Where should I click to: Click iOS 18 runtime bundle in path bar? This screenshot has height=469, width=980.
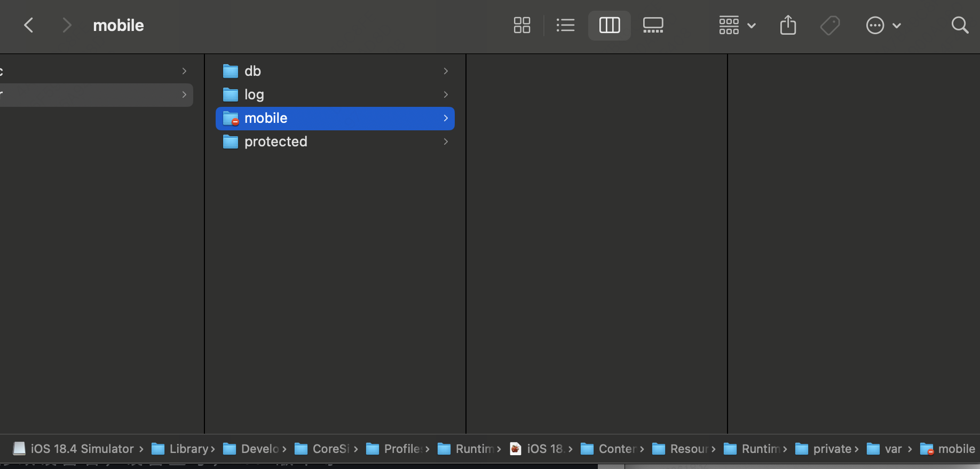click(x=537, y=449)
